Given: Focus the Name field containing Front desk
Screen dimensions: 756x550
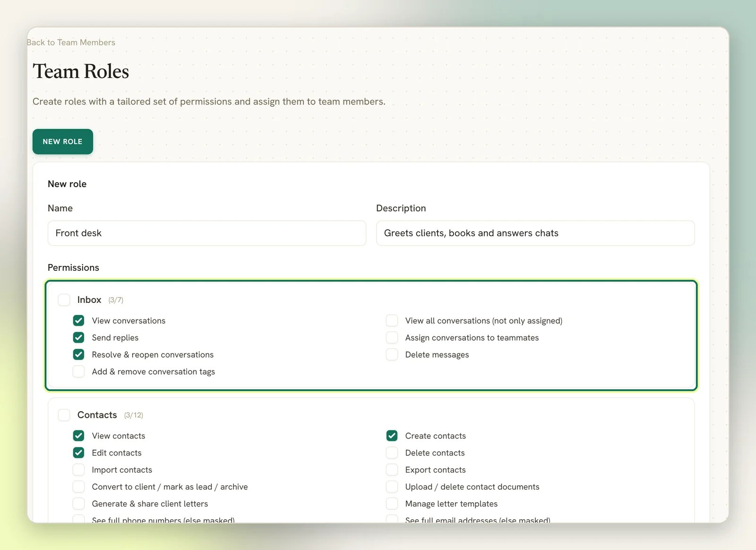Looking at the screenshot, I should click(207, 233).
